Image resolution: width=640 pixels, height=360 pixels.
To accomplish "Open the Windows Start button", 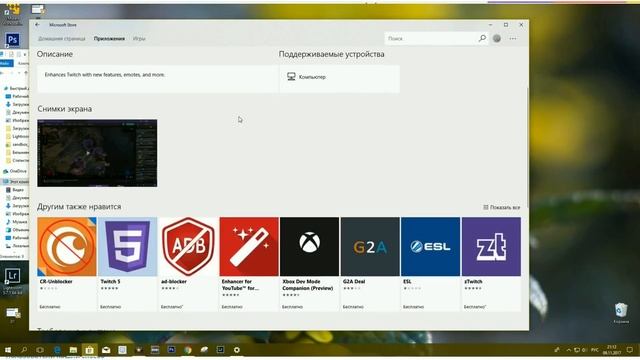I will [x=7, y=350].
